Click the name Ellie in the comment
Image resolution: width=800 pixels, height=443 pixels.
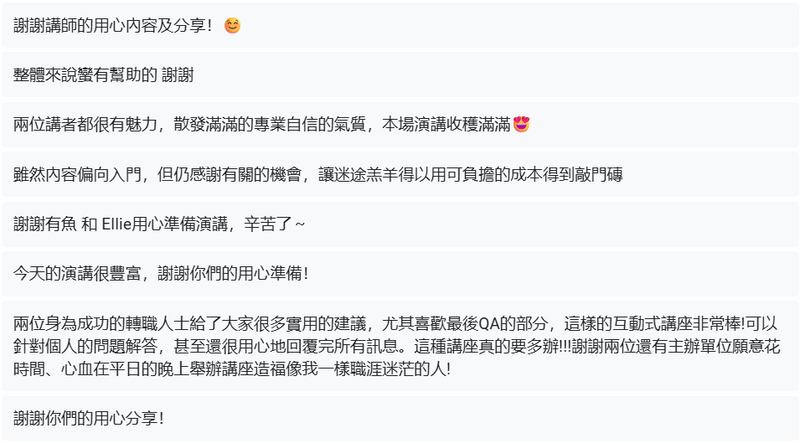click(x=119, y=223)
